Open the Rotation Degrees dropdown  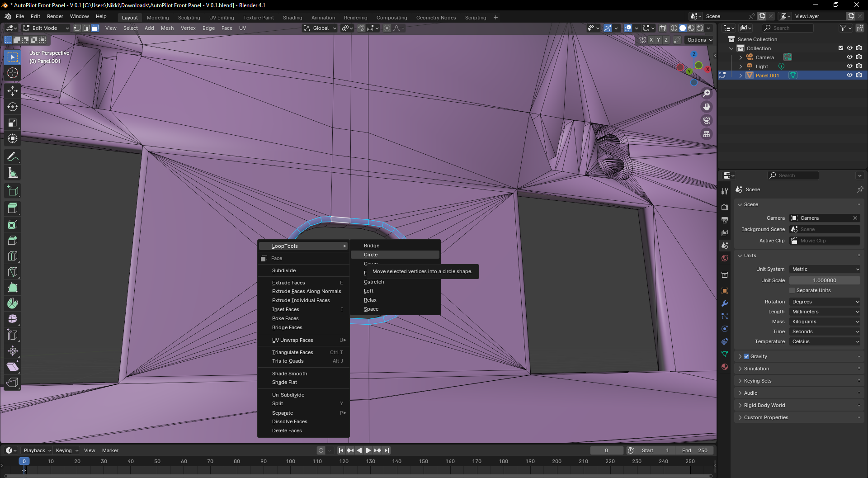tap(825, 302)
